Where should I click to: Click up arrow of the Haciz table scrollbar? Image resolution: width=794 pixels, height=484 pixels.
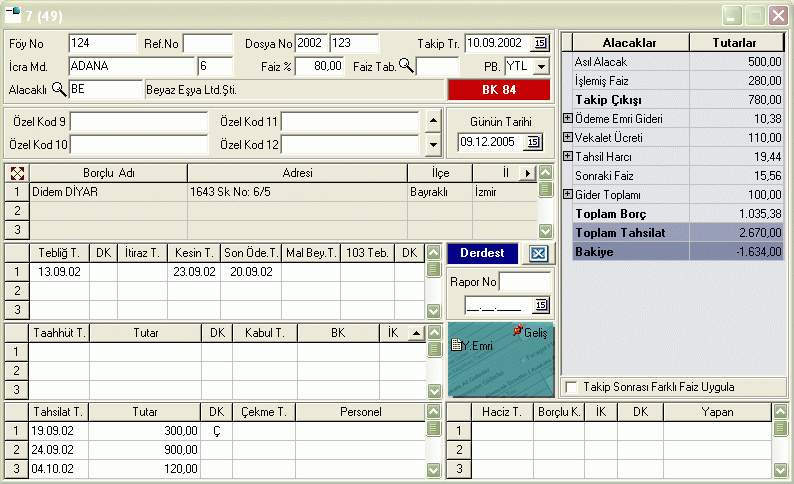780,412
